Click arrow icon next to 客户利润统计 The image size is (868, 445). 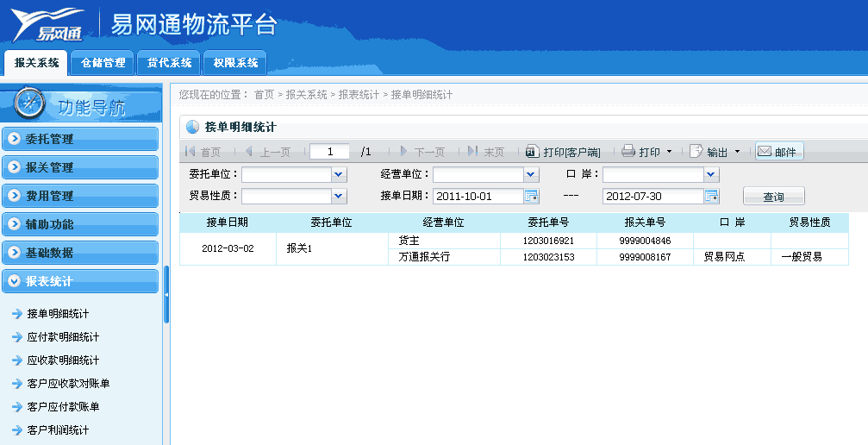click(17, 430)
